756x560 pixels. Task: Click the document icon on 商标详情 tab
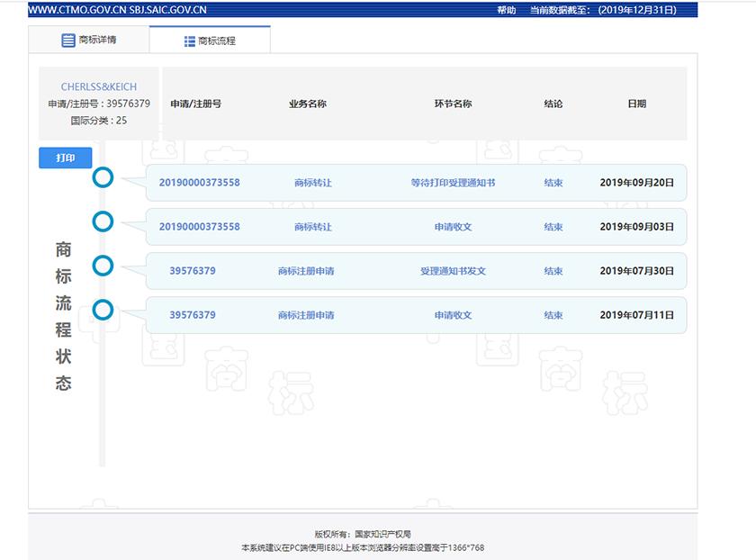click(67, 40)
